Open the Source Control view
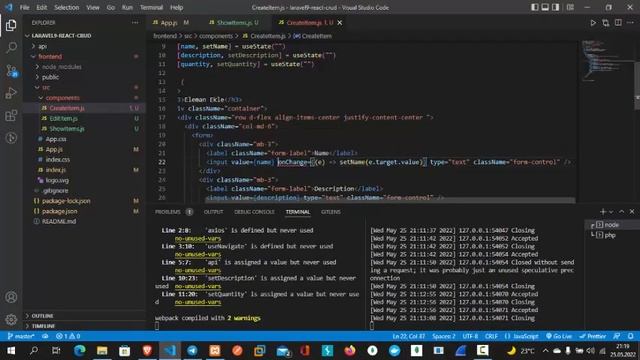This screenshot has height=360, width=640. point(11,71)
